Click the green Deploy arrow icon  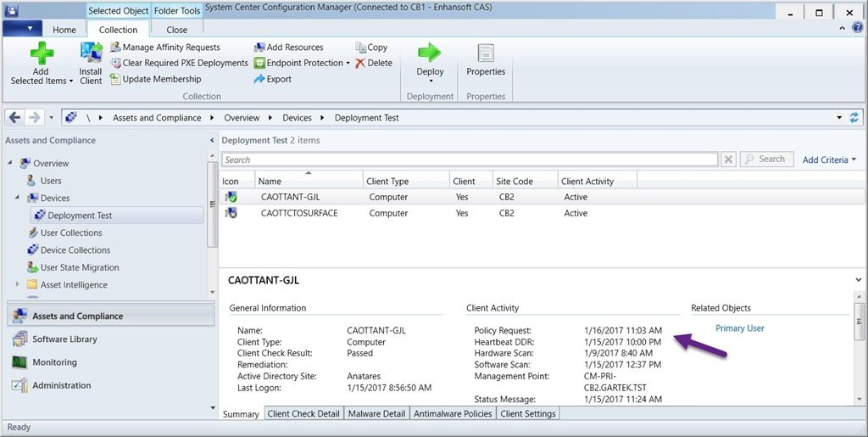430,53
